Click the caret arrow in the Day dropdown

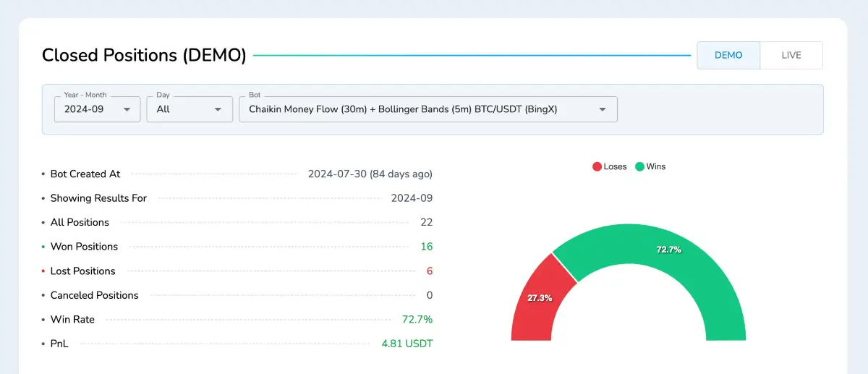pos(218,109)
